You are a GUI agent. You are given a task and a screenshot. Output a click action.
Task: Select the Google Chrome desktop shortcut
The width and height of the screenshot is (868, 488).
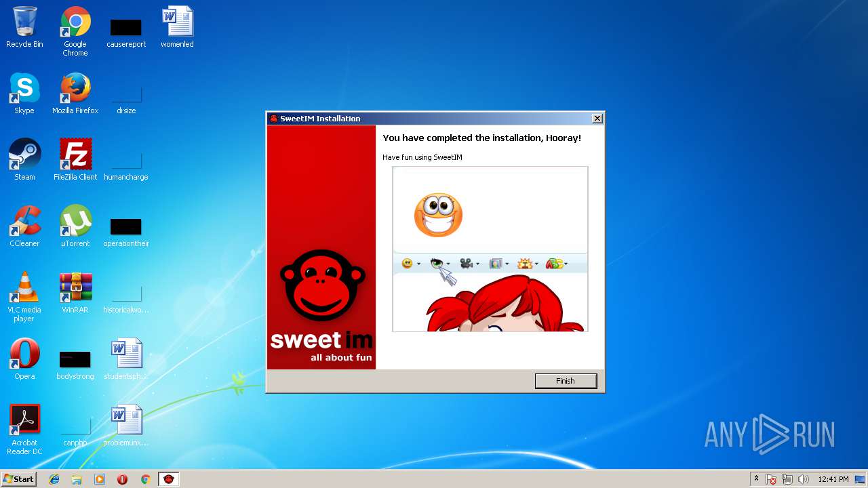pos(75,32)
